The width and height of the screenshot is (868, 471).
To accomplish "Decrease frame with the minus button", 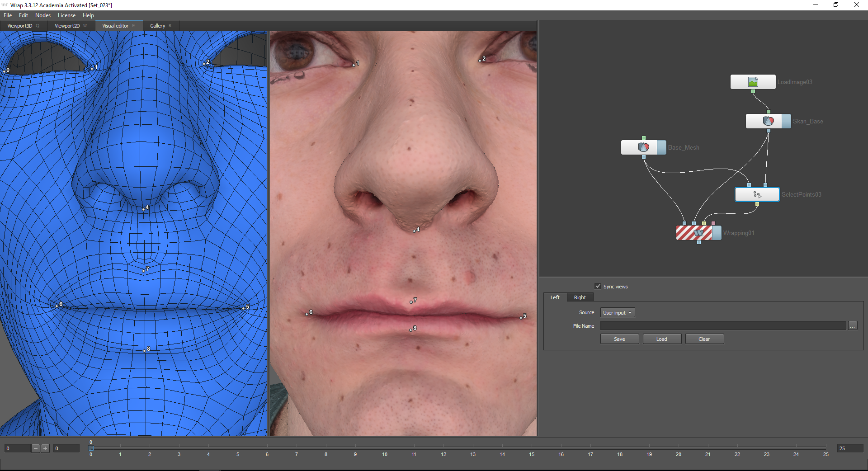I will (x=36, y=448).
